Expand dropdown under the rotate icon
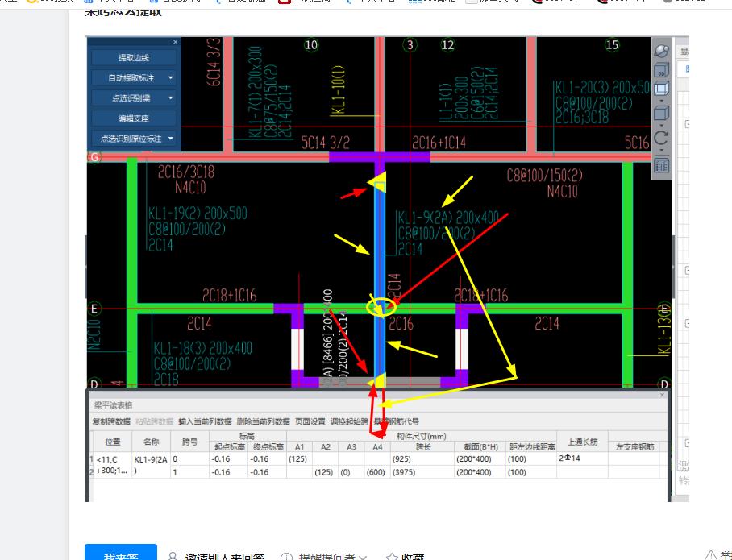 tap(662, 150)
